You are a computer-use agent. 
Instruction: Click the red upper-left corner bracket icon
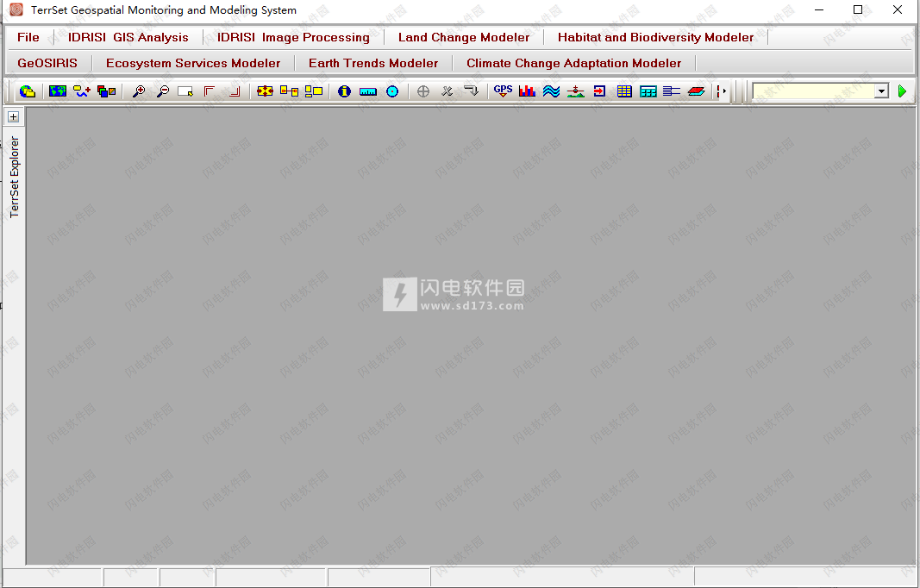click(x=210, y=91)
